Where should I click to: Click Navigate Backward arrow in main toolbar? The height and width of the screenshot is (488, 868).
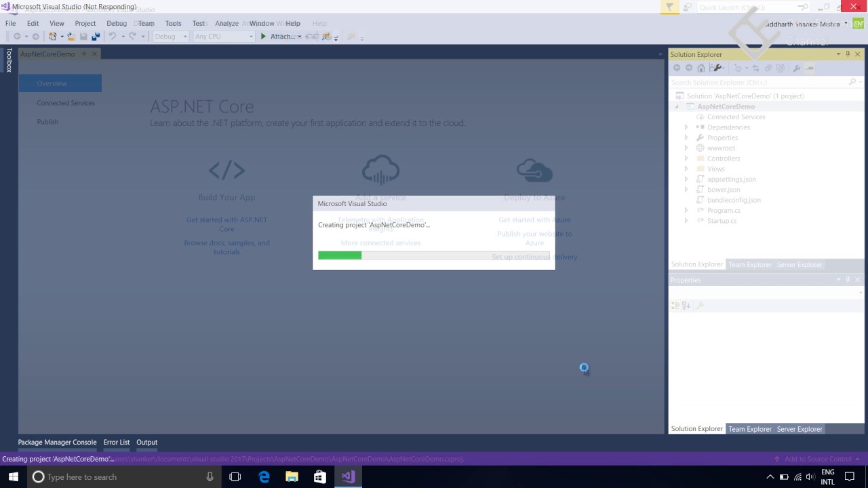point(17,37)
